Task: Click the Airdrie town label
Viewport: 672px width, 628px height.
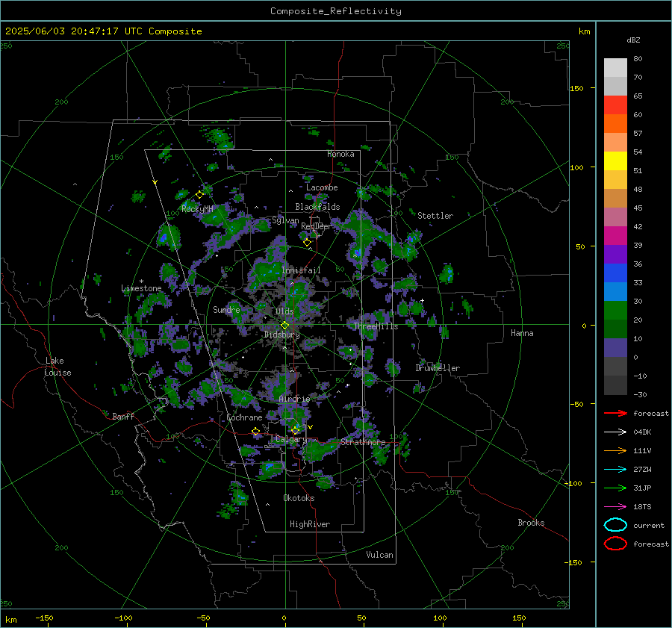Action: tap(294, 399)
